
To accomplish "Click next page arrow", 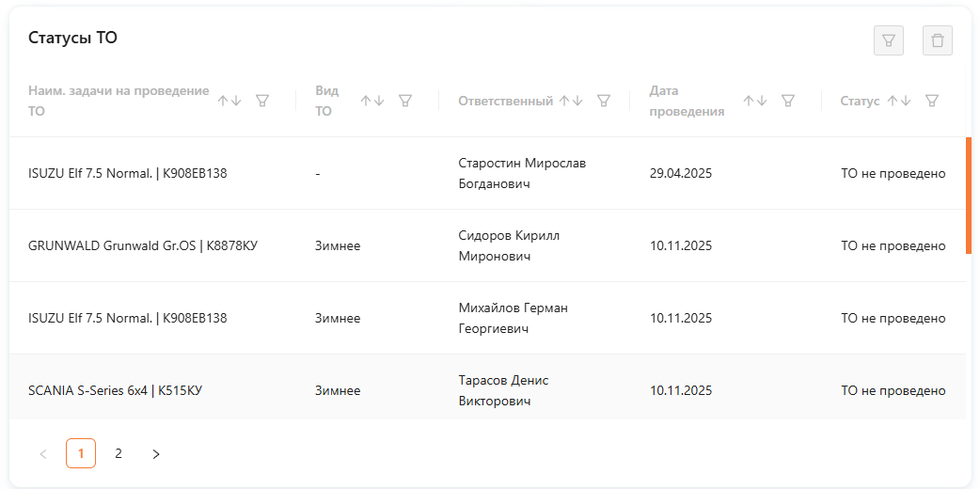I will (x=156, y=454).
